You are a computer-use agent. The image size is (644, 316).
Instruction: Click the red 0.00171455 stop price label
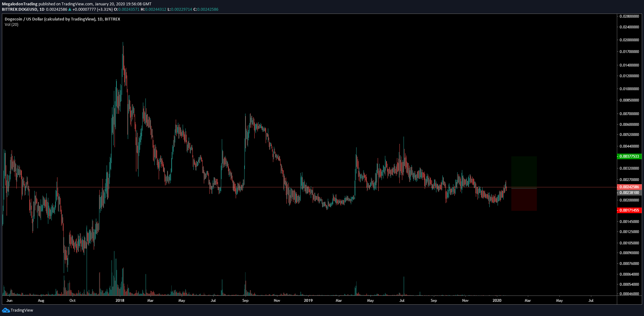(x=629, y=210)
